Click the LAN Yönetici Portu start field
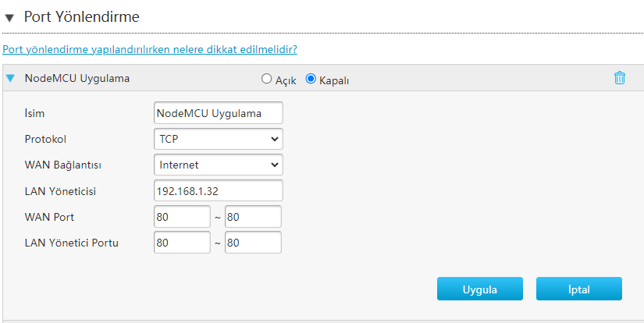Screen dimensions: 644x323 pos(182,243)
